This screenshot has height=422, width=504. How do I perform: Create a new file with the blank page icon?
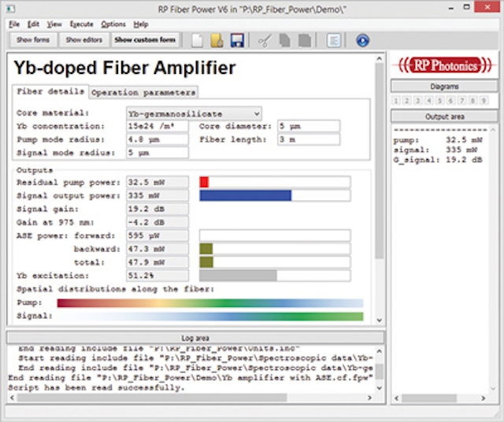(198, 40)
